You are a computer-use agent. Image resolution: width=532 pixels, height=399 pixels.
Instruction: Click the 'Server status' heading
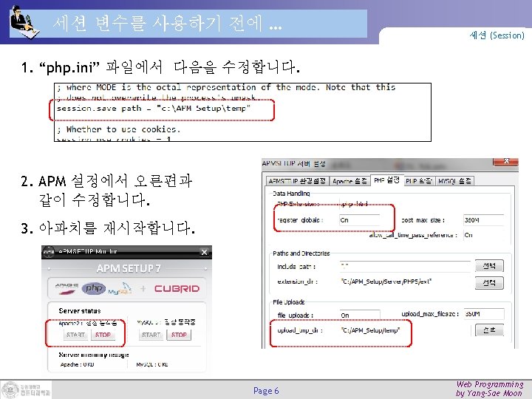coord(80,311)
